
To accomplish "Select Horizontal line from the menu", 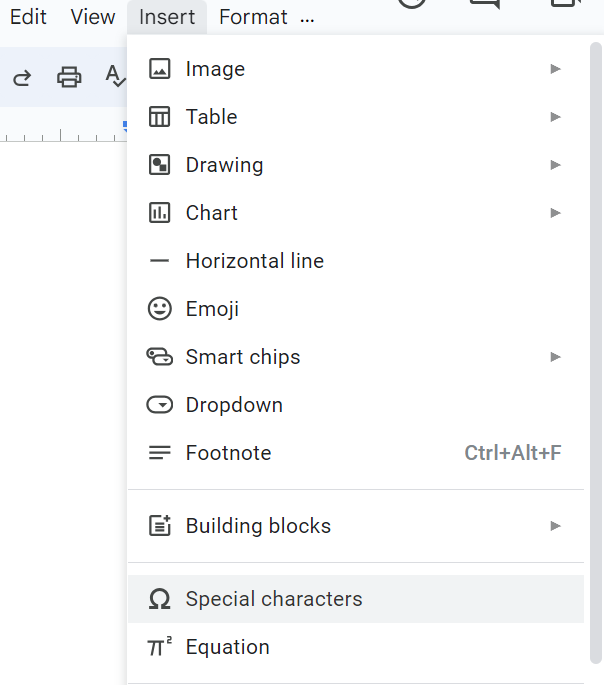I will 255,261.
